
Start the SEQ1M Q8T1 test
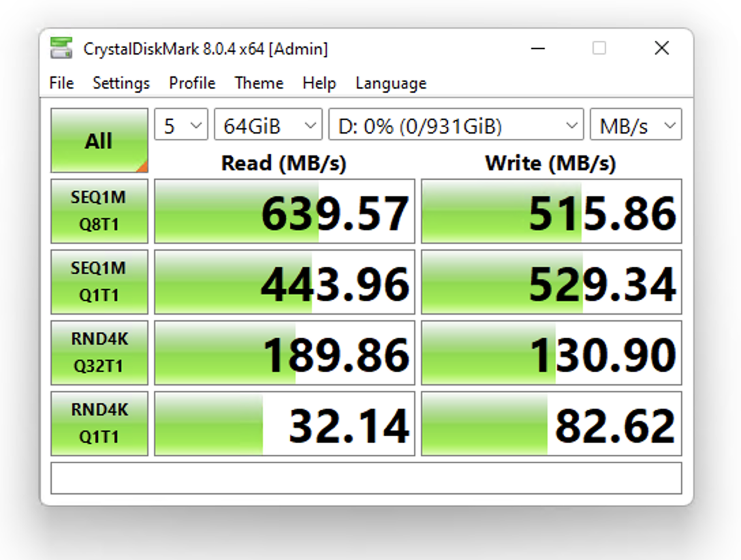coord(99,211)
